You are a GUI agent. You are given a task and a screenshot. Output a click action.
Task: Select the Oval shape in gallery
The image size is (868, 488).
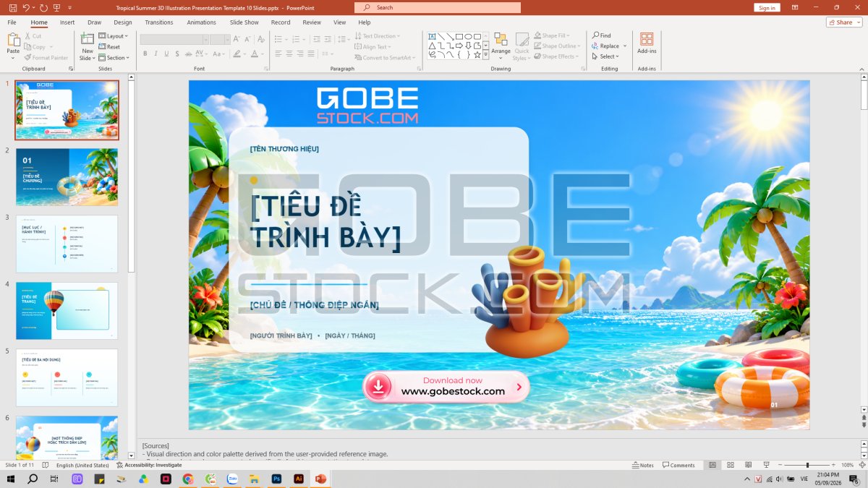click(468, 36)
